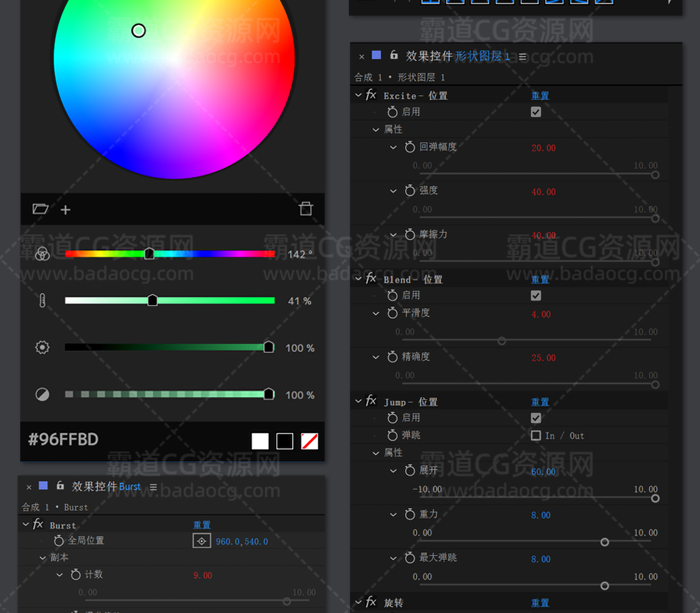The height and width of the screenshot is (613, 700).
Task: Toggle stopwatch for 回弹幅度 property
Action: pyautogui.click(x=410, y=147)
